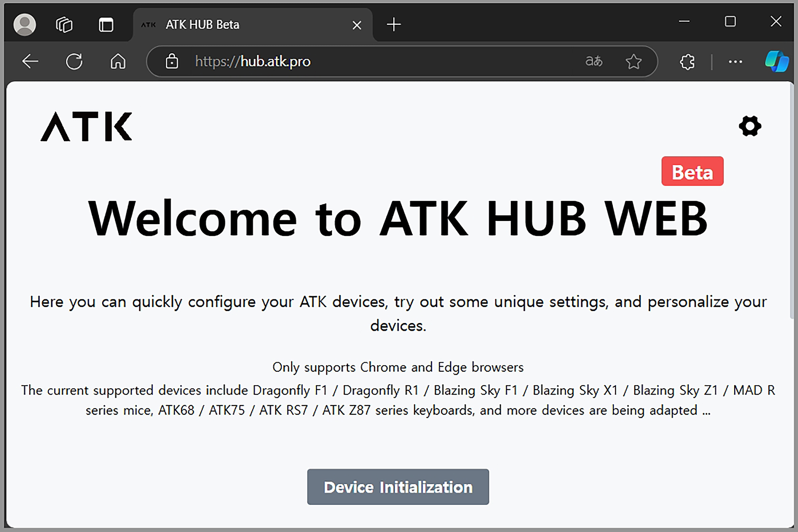Open the browser Extensions puzzle icon
The width and height of the screenshot is (798, 532).
point(687,61)
